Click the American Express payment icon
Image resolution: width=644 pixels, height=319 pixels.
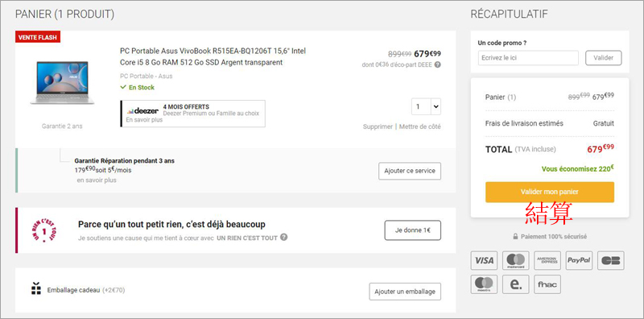(x=547, y=260)
